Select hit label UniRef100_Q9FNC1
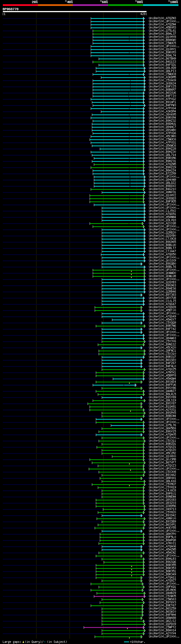181x644 pixels. pos(162,351)
